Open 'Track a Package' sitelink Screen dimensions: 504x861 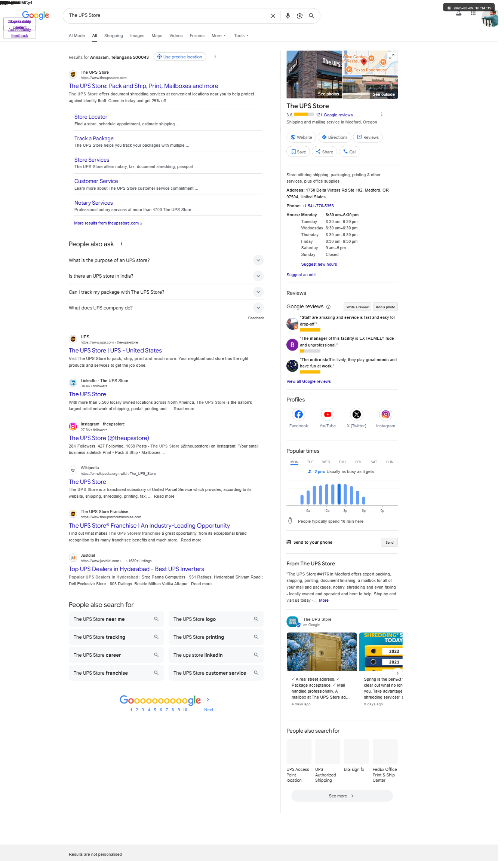[94, 138]
